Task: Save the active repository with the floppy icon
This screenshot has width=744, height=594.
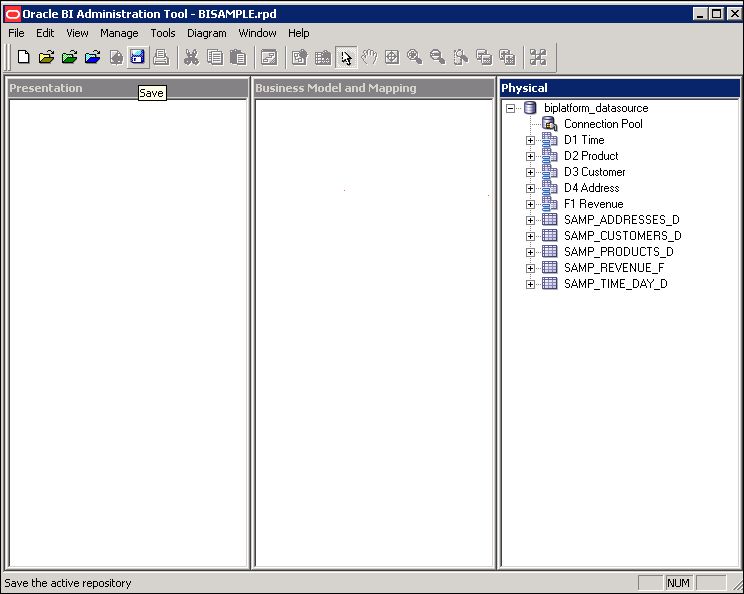Action: pos(138,57)
